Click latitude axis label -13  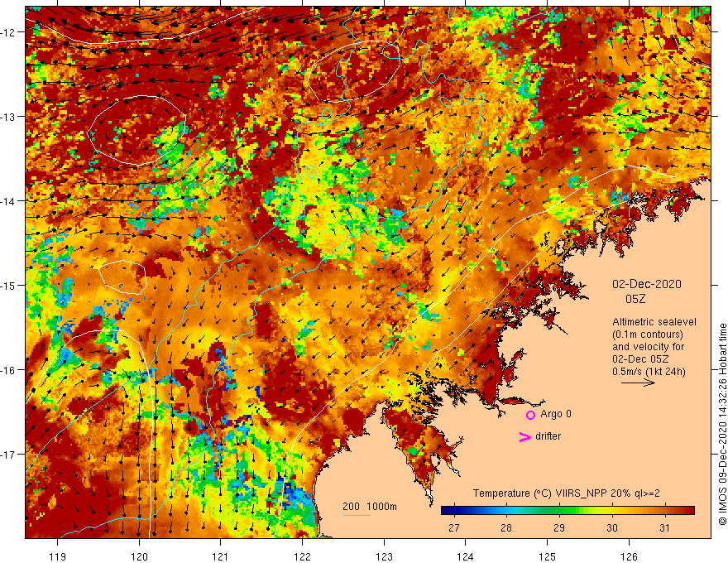tap(9, 117)
